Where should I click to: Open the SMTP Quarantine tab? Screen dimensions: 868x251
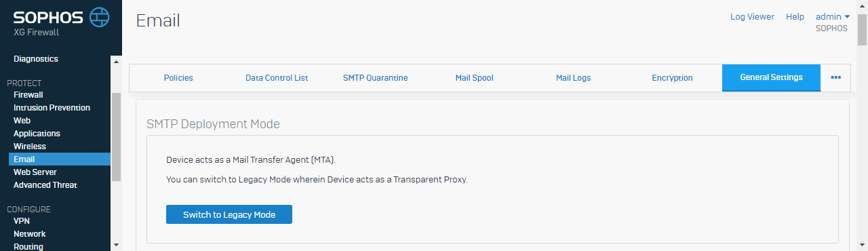pyautogui.click(x=376, y=77)
